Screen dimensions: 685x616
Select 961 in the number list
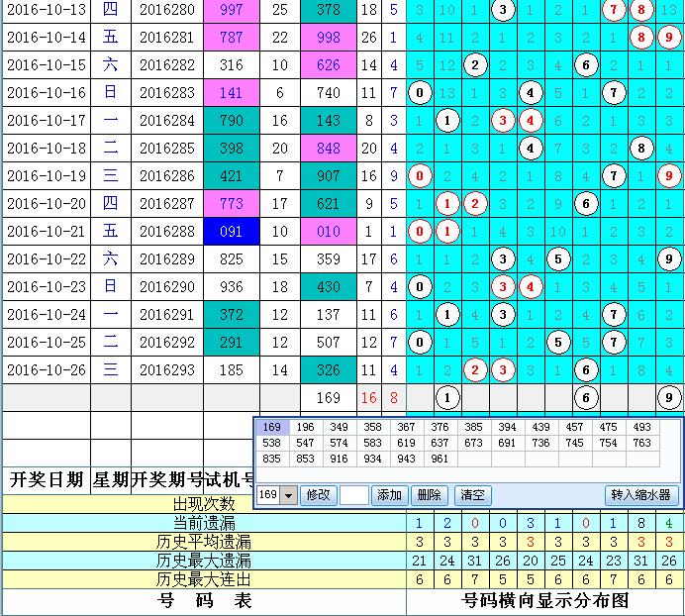click(440, 459)
